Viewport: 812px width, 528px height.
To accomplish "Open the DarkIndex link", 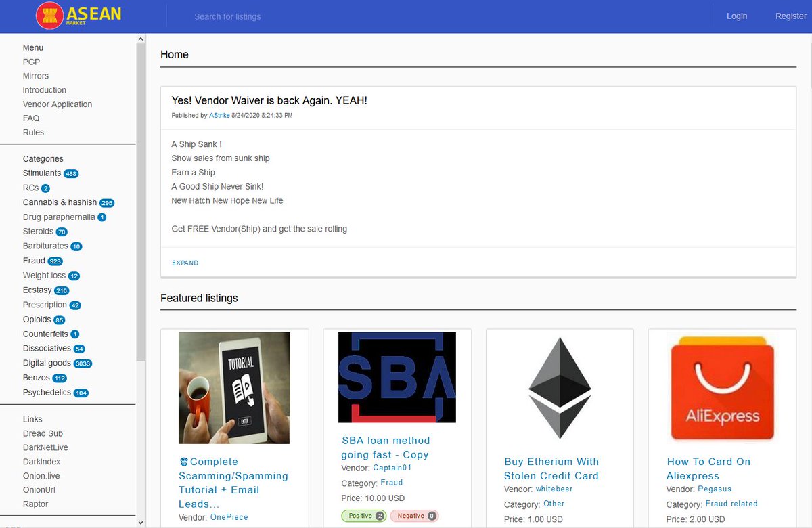I will [41, 462].
